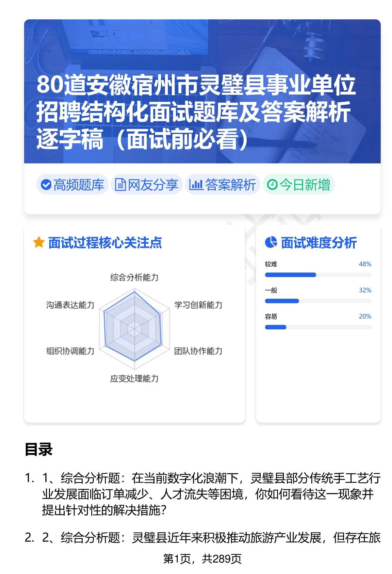This screenshot has width=392, height=574.
Task: Click the 综合分析能力 radar label
Action: [134, 277]
